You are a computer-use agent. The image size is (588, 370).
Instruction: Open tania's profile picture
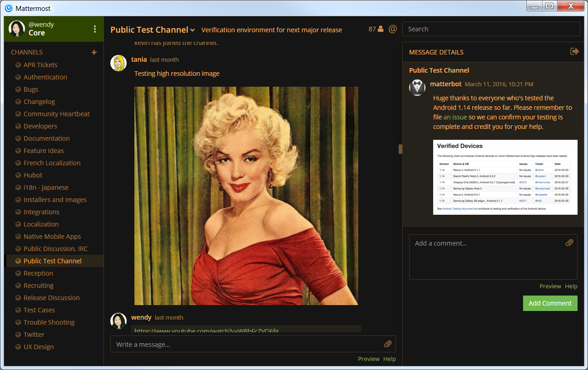(x=119, y=63)
